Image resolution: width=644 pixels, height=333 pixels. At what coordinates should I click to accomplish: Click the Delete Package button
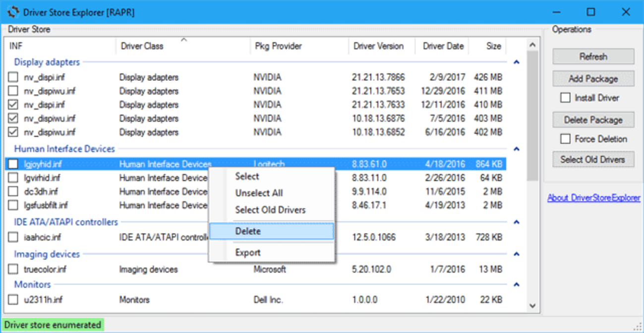tap(592, 119)
